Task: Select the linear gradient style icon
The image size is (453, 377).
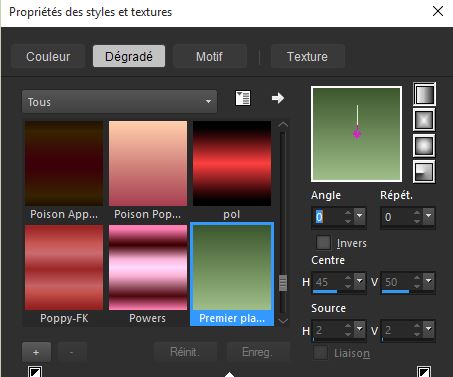Action: 424,94
